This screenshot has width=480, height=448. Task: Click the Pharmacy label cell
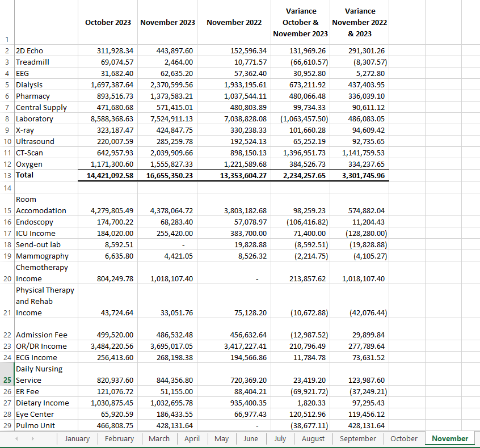coord(46,96)
